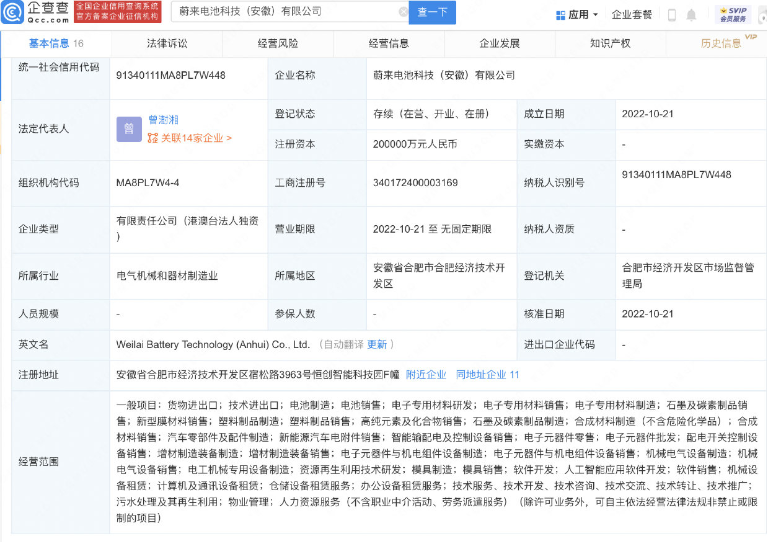
Task: Switch to the 历史信息 VIP tab
Action: coord(721,44)
